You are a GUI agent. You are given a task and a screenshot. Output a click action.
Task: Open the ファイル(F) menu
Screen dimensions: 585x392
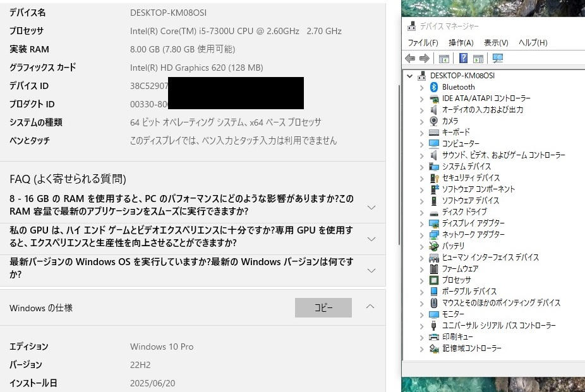click(x=423, y=42)
